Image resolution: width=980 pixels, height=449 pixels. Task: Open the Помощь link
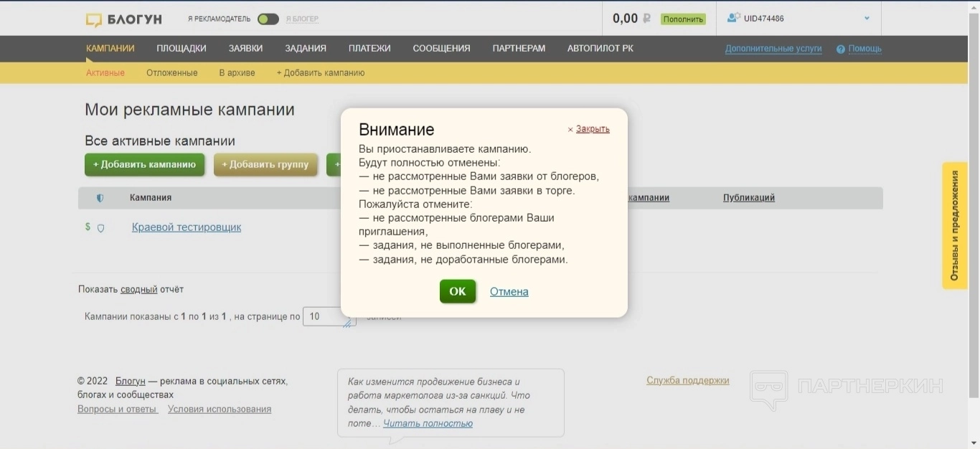(865, 49)
